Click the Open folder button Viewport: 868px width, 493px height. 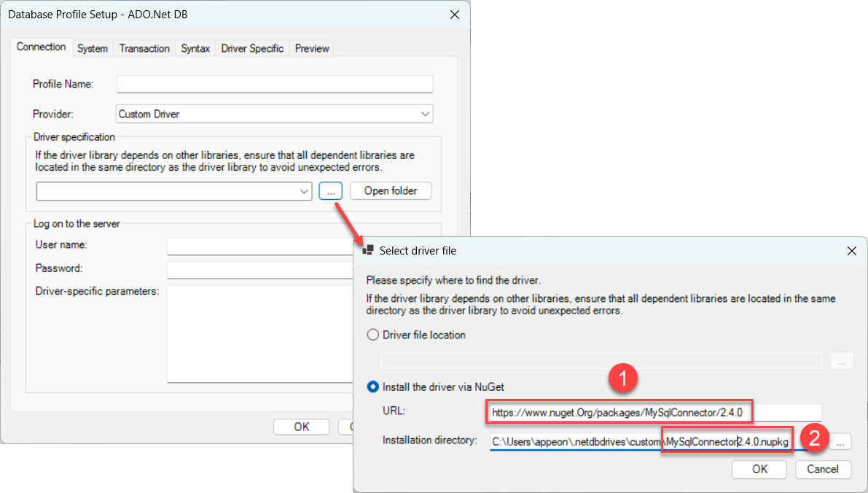coord(391,191)
